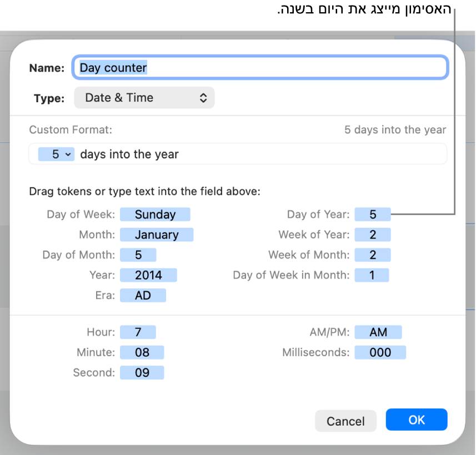Select the Second token showing 09
The height and width of the screenshot is (455, 476).
pyautogui.click(x=142, y=372)
